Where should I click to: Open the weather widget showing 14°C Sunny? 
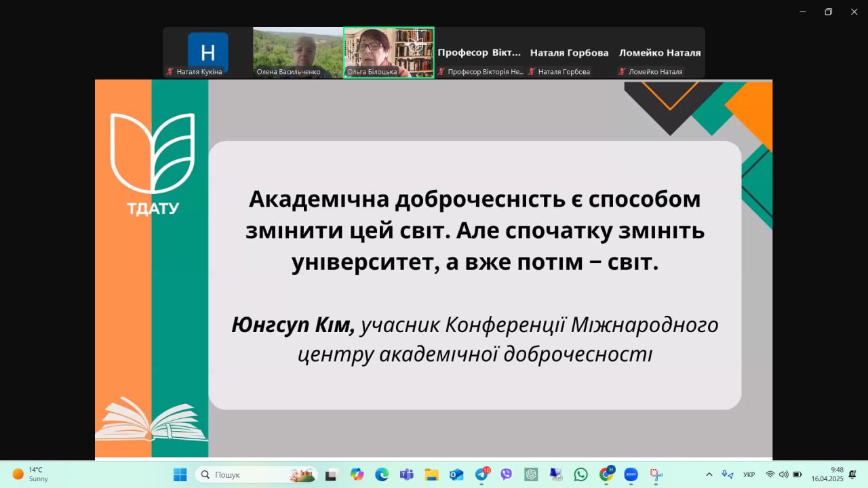[31, 474]
